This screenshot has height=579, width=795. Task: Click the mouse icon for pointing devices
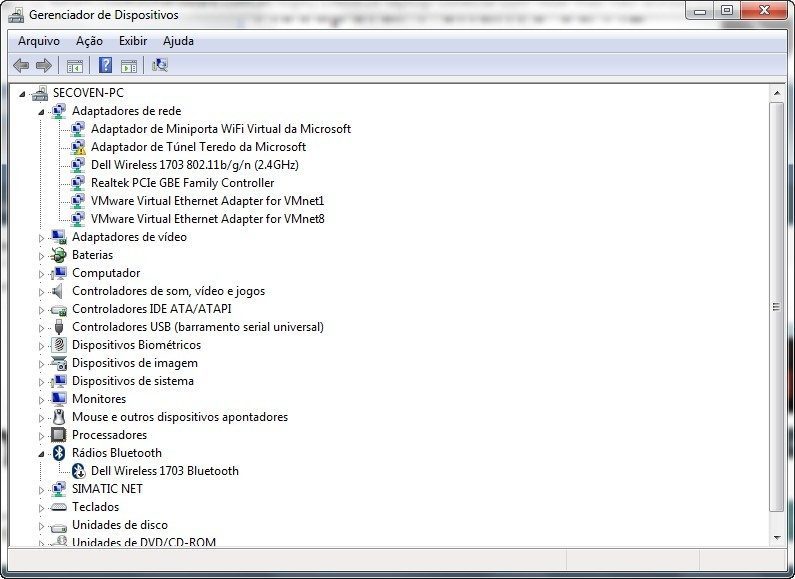click(59, 417)
